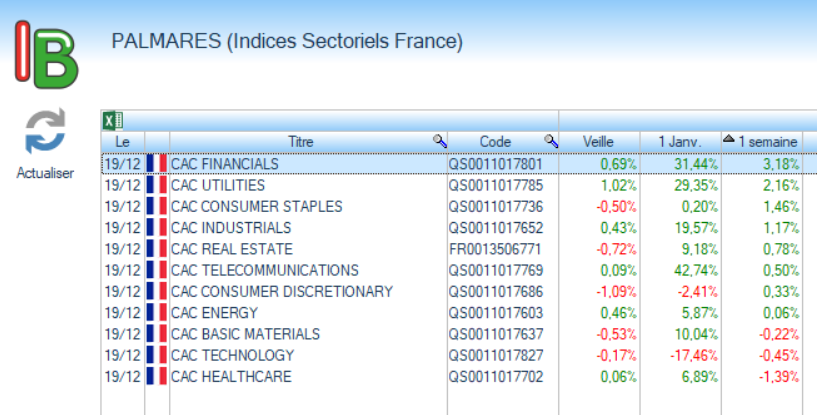Click magnifier icon in Code column header
This screenshot has width=817, height=415.
(x=550, y=142)
